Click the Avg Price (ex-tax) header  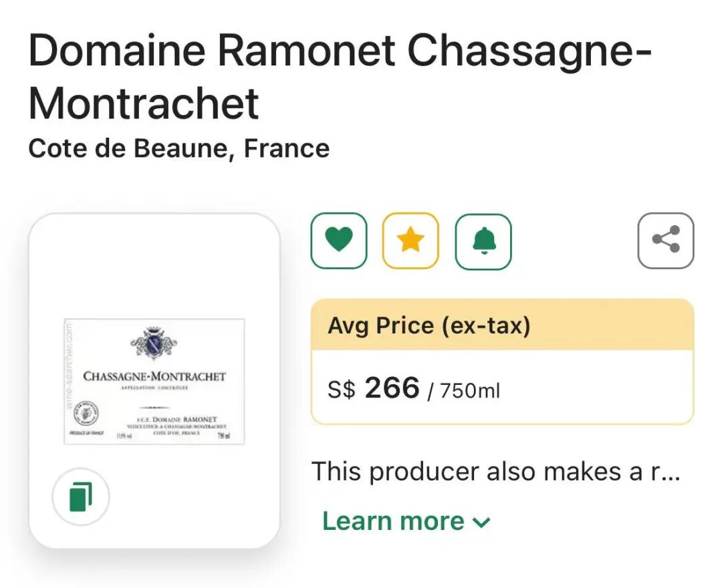pos(429,326)
